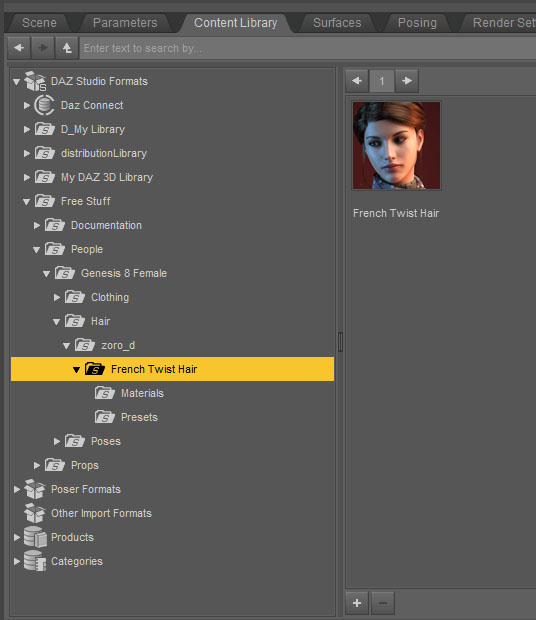Open the Materials folder
Viewport: 536px width, 620px height.
pos(142,393)
